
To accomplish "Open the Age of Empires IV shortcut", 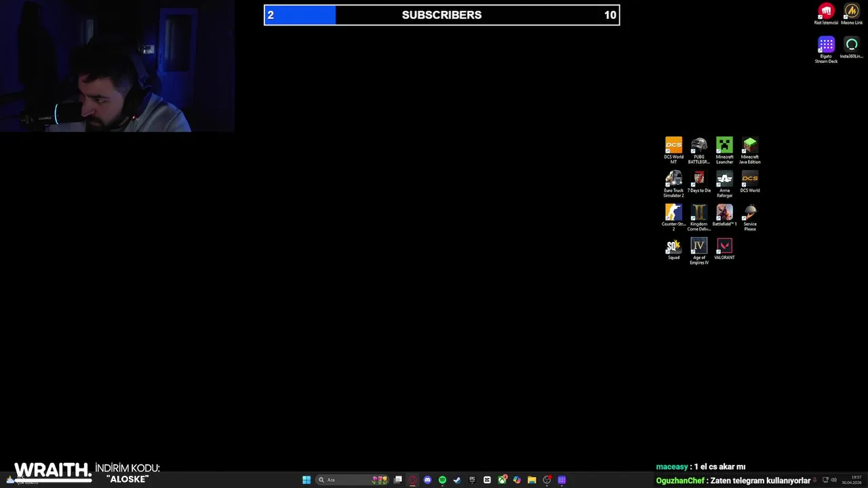I will [699, 251].
